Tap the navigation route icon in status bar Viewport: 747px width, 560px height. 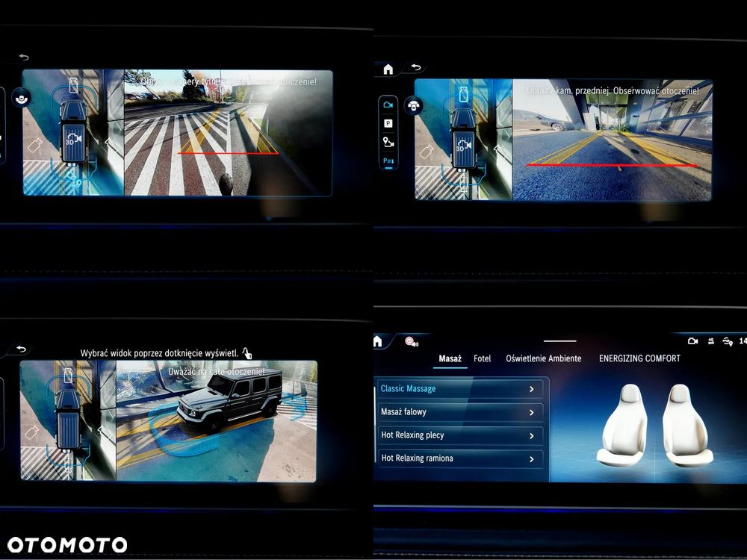click(728, 341)
